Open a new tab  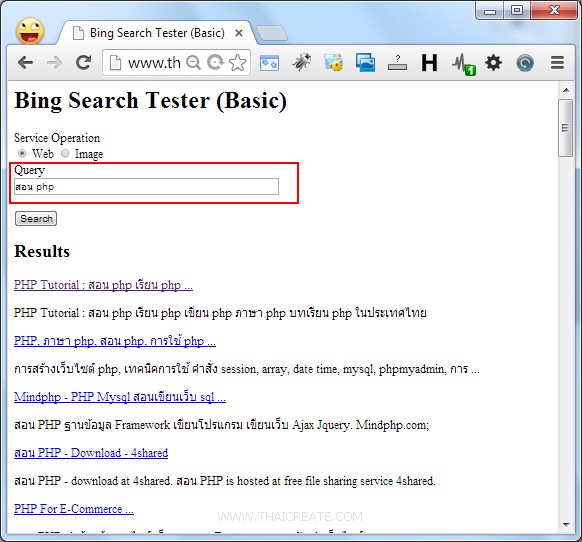pyautogui.click(x=272, y=33)
